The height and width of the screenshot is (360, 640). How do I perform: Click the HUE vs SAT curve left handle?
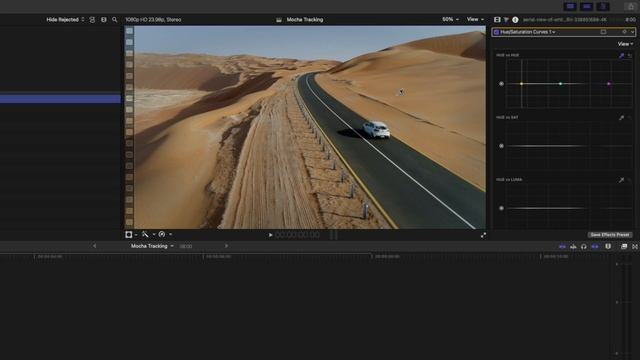click(x=502, y=146)
